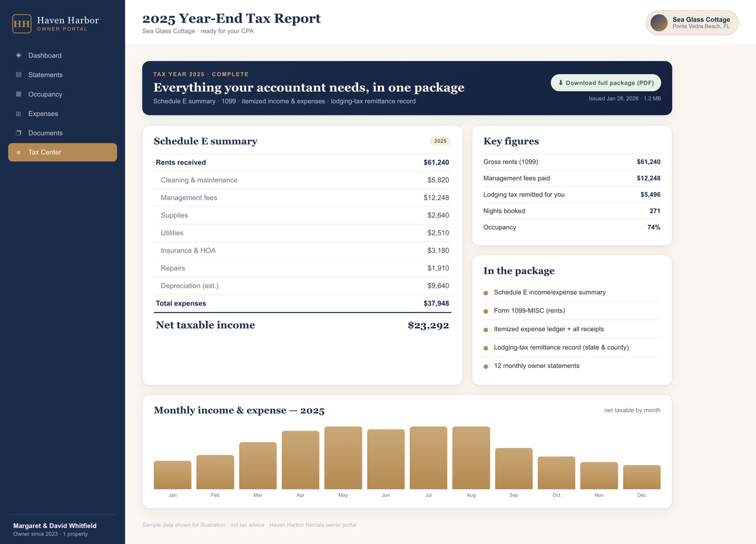Image resolution: width=756 pixels, height=544 pixels.
Task: Click the Total expenses $37,948 value
Action: 436,303
